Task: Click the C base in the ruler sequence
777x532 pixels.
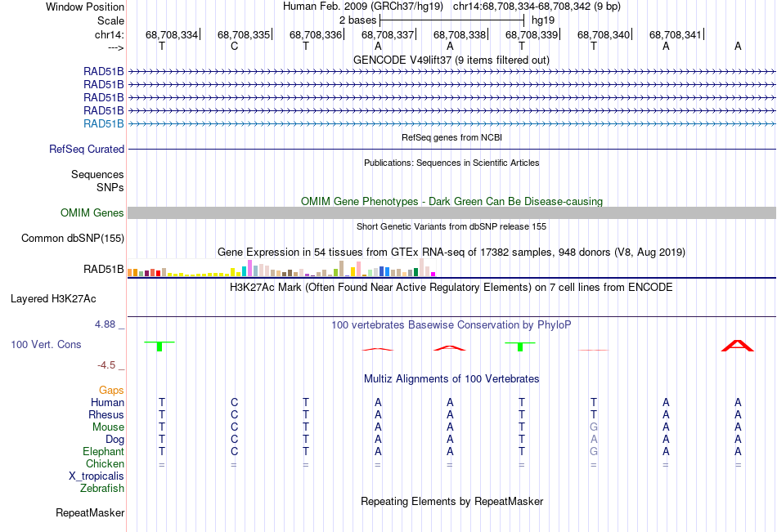Action: (x=234, y=46)
